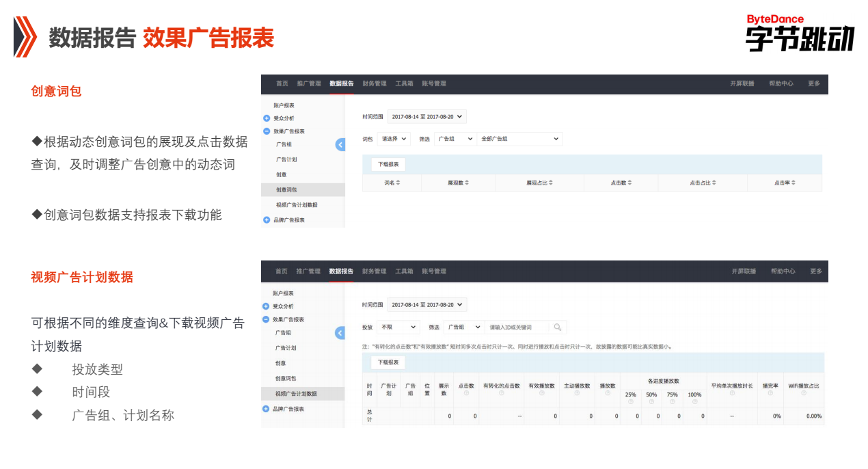Viewport: 868px width, 469px height.
Task: Click the ByteDance 字节跳动 logo
Action: (x=800, y=31)
